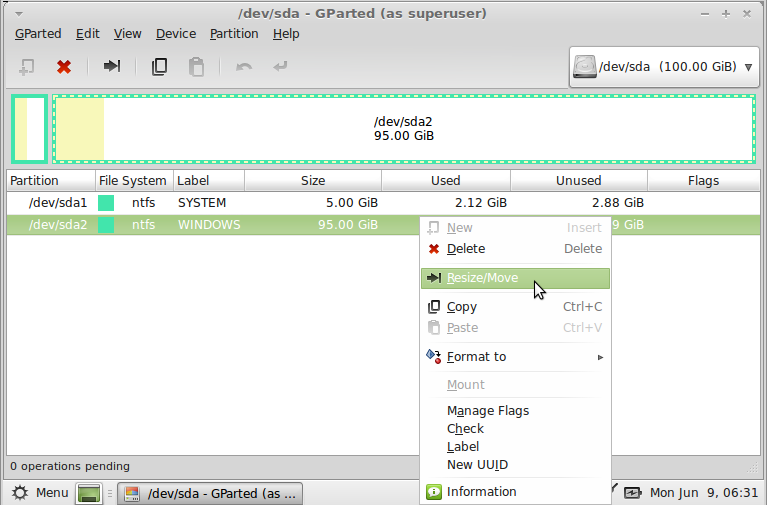Open the Device menu
This screenshot has height=505, width=767.
176,34
